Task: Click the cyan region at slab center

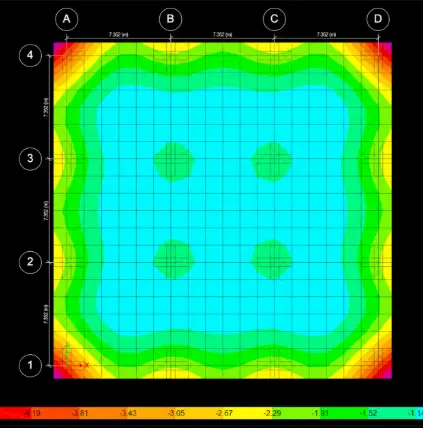Action: click(223, 211)
